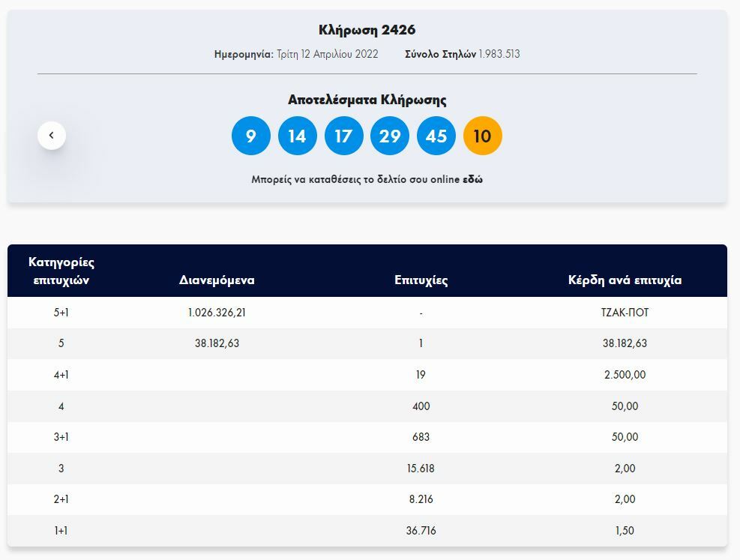Click the 'ΤΖΑΚ-ΠΟΤ' cell
This screenshot has height=560, width=740.
625,313
